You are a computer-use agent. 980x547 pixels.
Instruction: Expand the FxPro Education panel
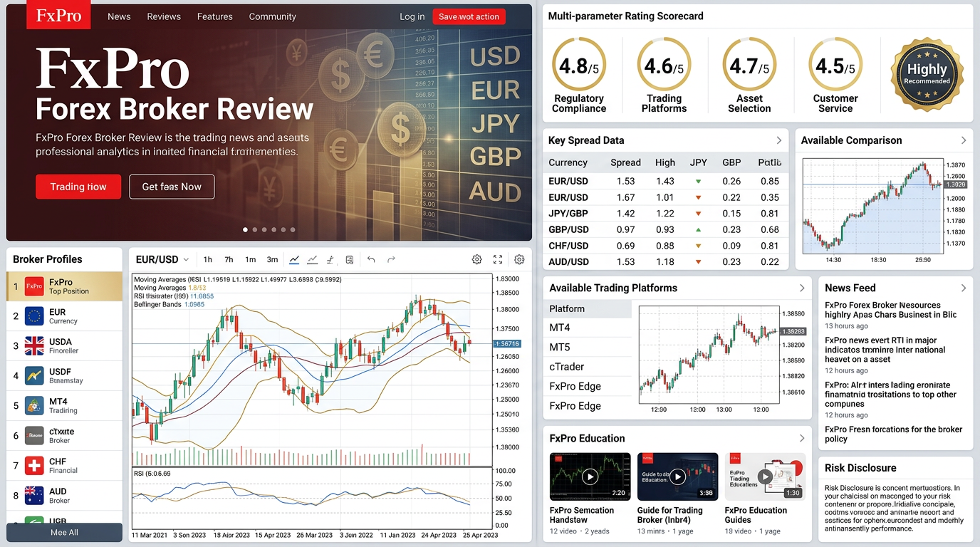(802, 438)
